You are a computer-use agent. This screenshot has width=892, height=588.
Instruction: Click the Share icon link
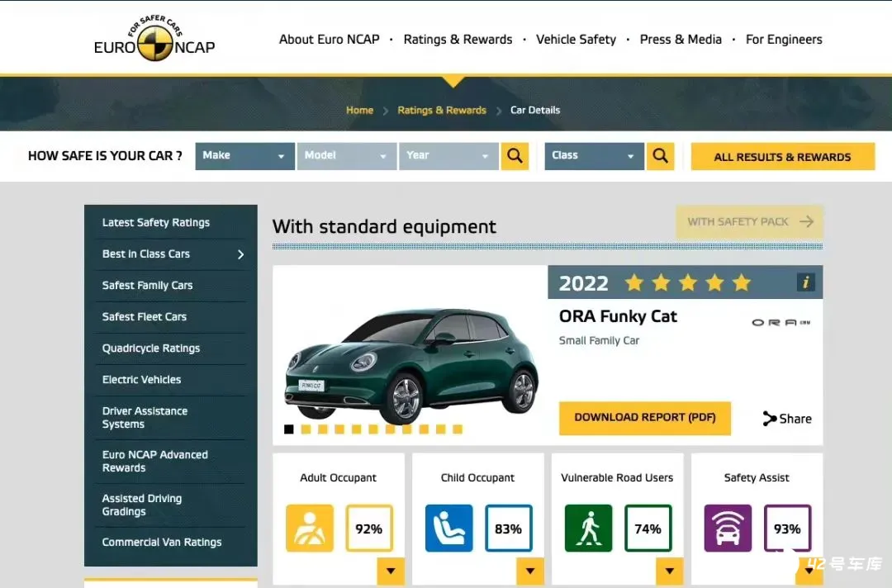(x=787, y=419)
